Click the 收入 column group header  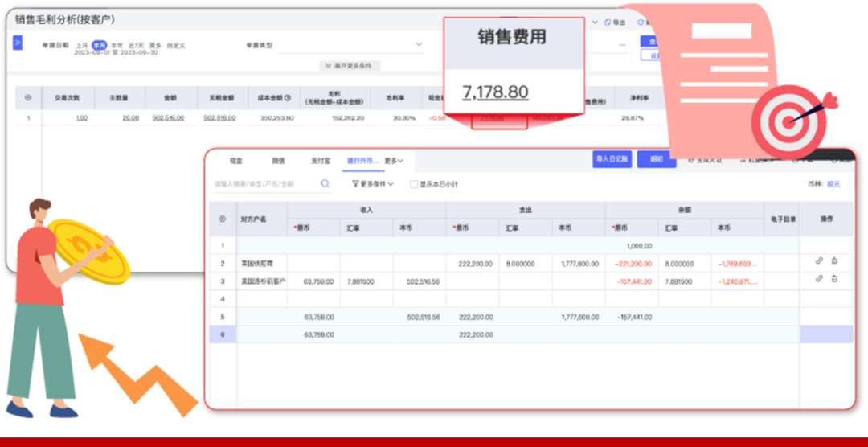pos(366,211)
